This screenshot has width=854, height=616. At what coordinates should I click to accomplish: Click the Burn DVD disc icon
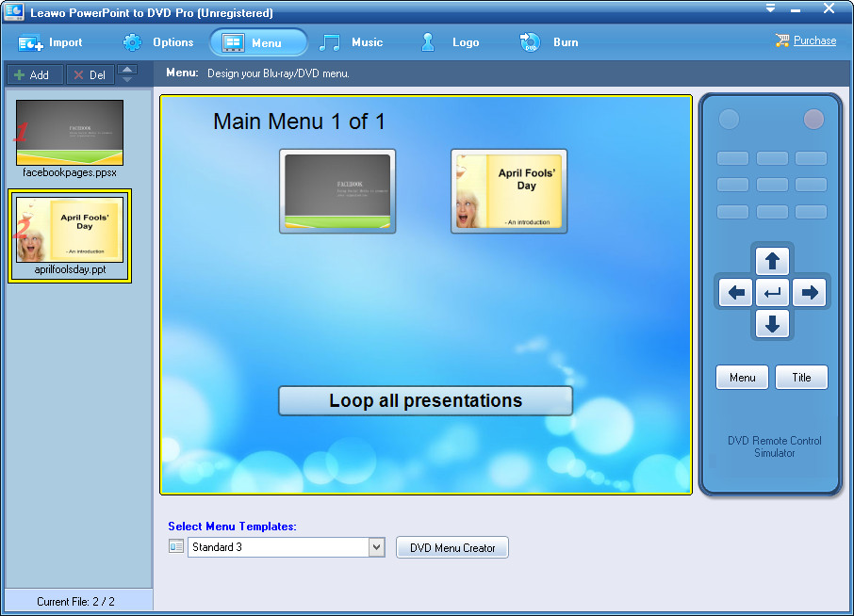click(530, 42)
